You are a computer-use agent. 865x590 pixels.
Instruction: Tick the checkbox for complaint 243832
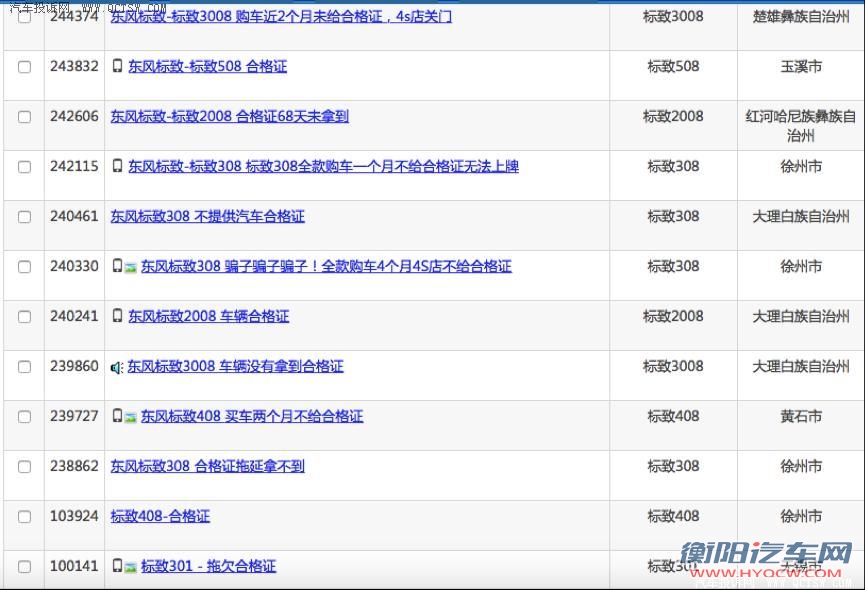[24, 67]
